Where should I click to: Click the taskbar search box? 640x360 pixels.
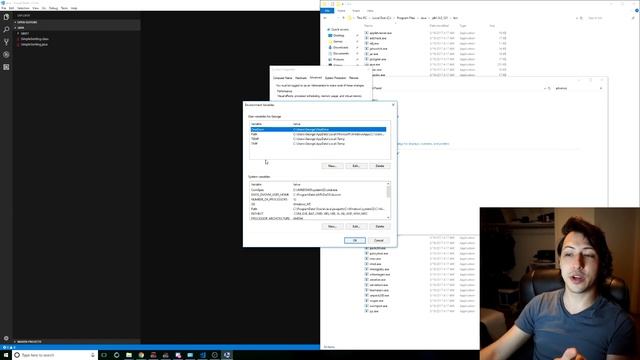coord(55,355)
